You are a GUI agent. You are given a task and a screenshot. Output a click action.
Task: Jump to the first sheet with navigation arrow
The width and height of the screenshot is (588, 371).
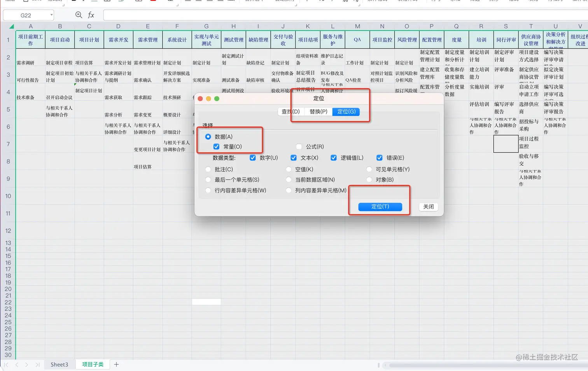coord(7,365)
